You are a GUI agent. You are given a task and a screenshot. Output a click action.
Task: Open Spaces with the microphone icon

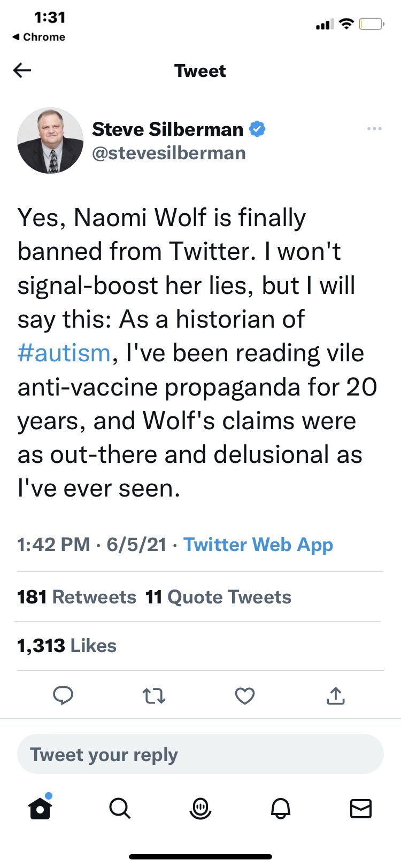tap(200, 809)
